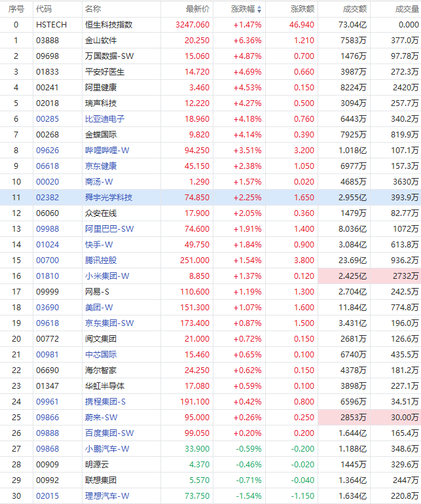Viewport: 421px width, 504px height.
Task: Select the 华虹半导体 row name
Action: tap(105, 386)
